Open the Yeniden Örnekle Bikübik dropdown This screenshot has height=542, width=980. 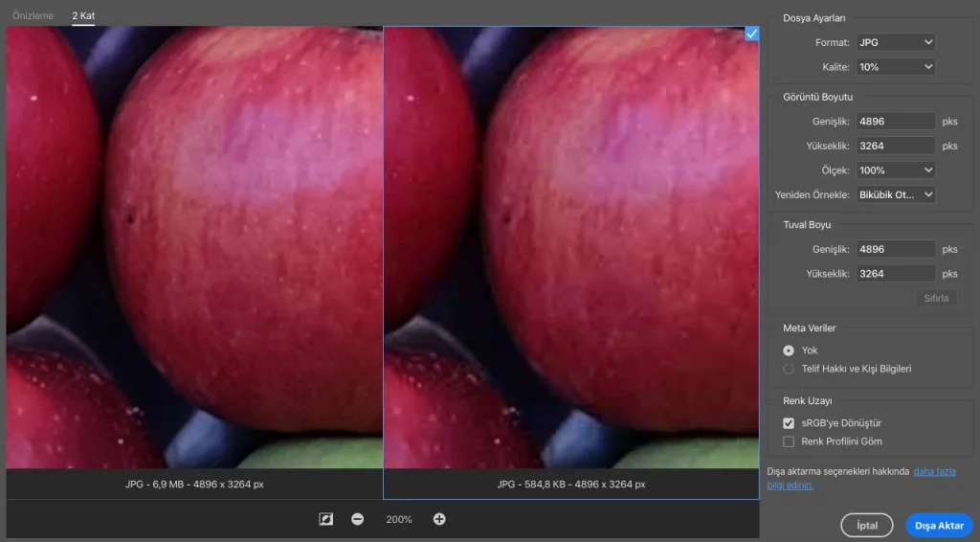click(x=896, y=194)
